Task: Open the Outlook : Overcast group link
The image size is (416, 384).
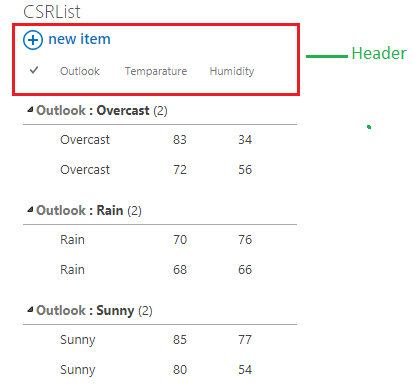Action: point(93,110)
